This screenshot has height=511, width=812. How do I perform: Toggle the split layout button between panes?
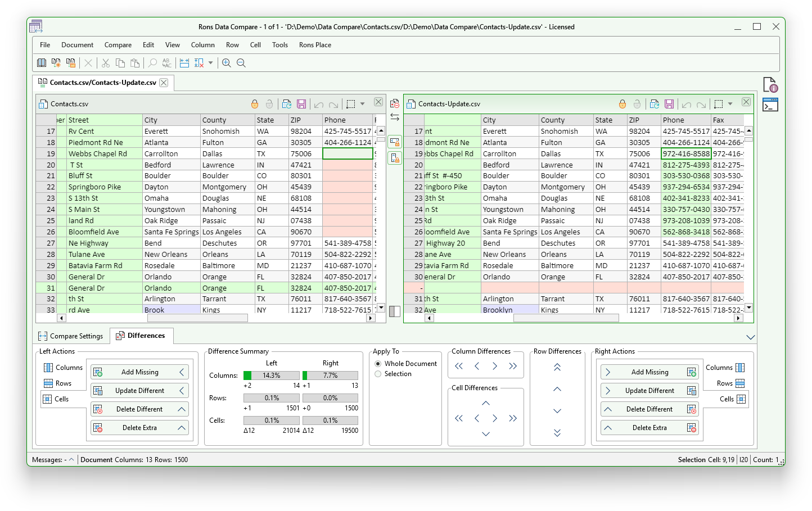pos(395,311)
